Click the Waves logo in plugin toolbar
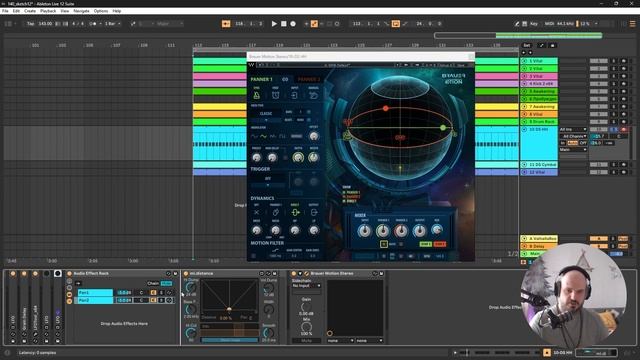 pos(251,65)
